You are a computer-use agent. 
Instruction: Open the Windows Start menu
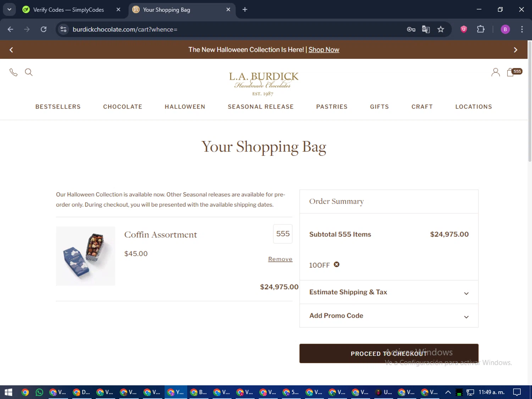8,392
